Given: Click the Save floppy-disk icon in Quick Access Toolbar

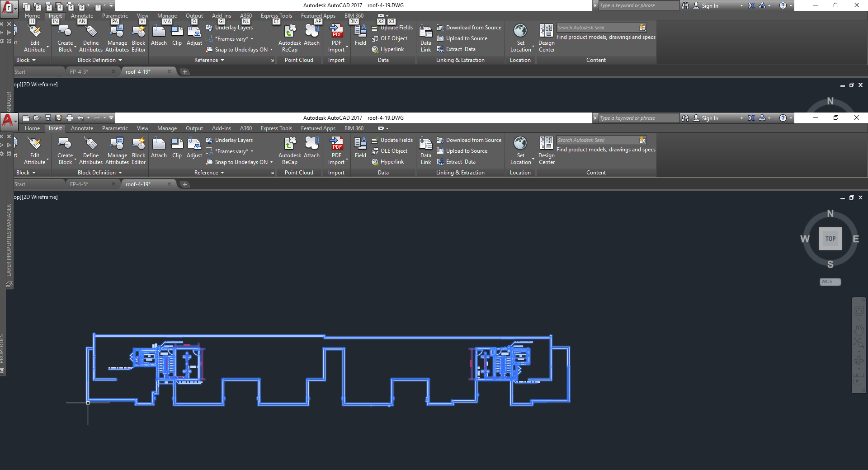Looking at the screenshot, I should (47, 118).
